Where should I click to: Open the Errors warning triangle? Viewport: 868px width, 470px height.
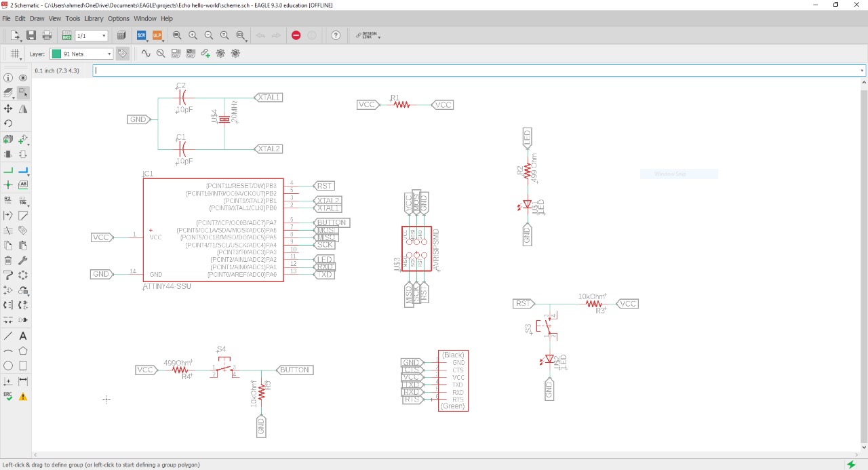click(23, 396)
